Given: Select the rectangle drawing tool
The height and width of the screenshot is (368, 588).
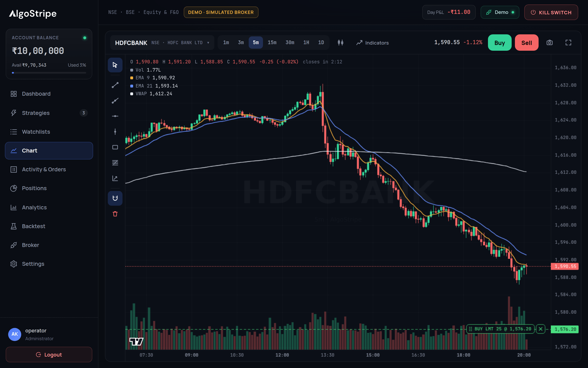Looking at the screenshot, I should [x=115, y=147].
